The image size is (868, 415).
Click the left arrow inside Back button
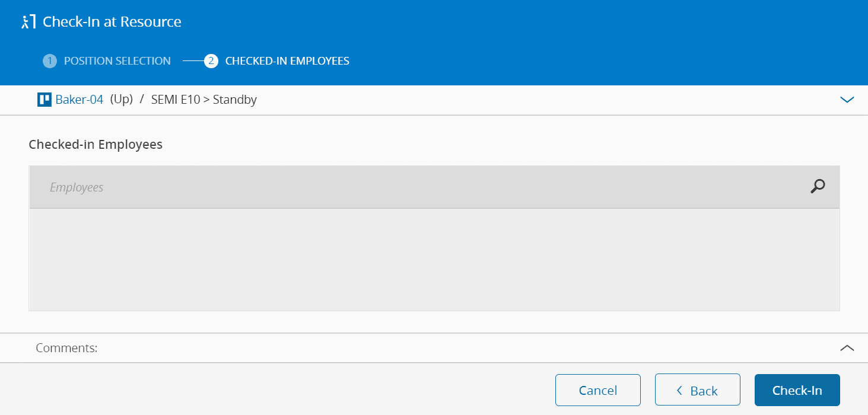pos(680,390)
